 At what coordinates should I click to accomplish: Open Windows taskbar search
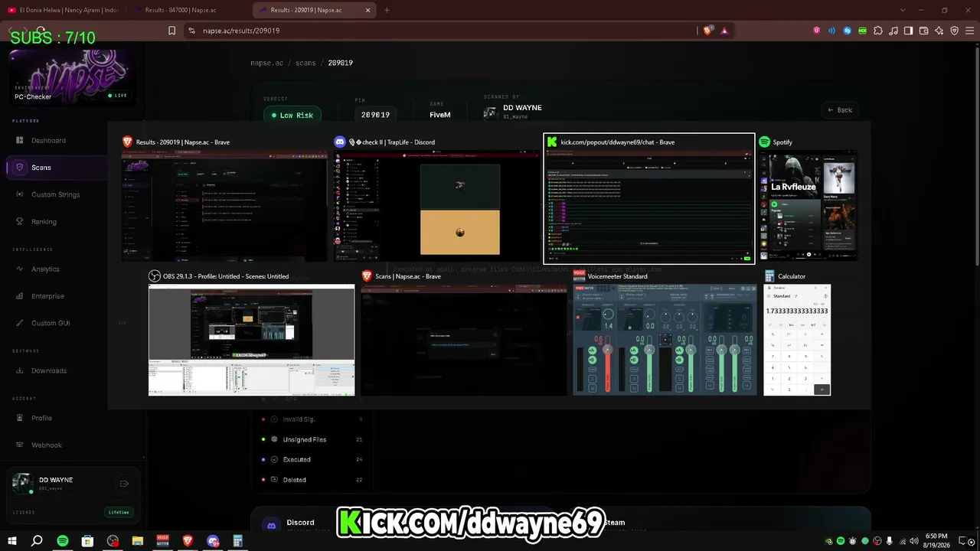(x=37, y=541)
